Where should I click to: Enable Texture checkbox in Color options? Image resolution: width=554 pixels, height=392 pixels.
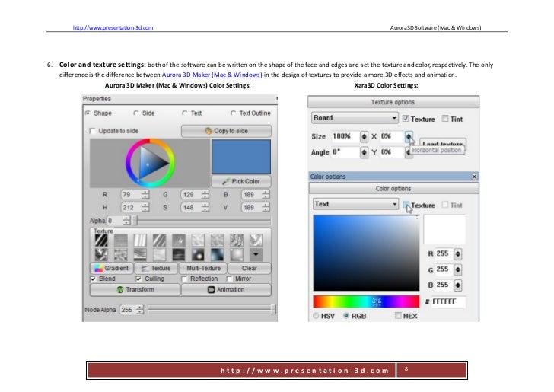coord(406,205)
